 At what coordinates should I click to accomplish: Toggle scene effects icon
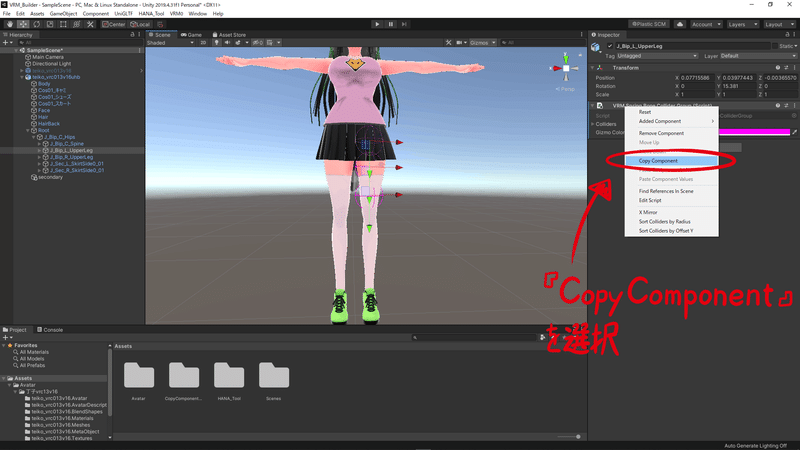tap(238, 43)
